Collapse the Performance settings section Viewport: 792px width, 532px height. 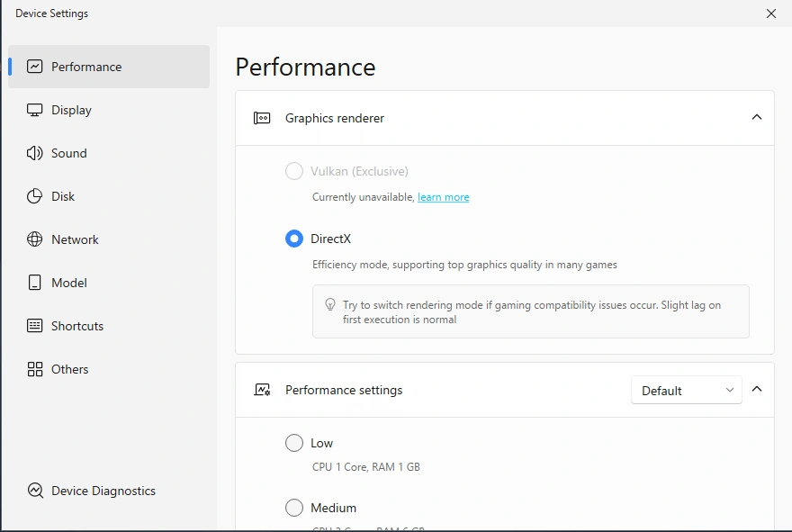coord(756,390)
